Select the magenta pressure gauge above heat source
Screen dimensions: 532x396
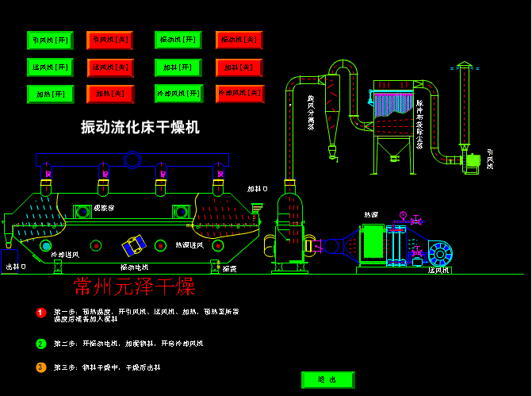pos(403,215)
